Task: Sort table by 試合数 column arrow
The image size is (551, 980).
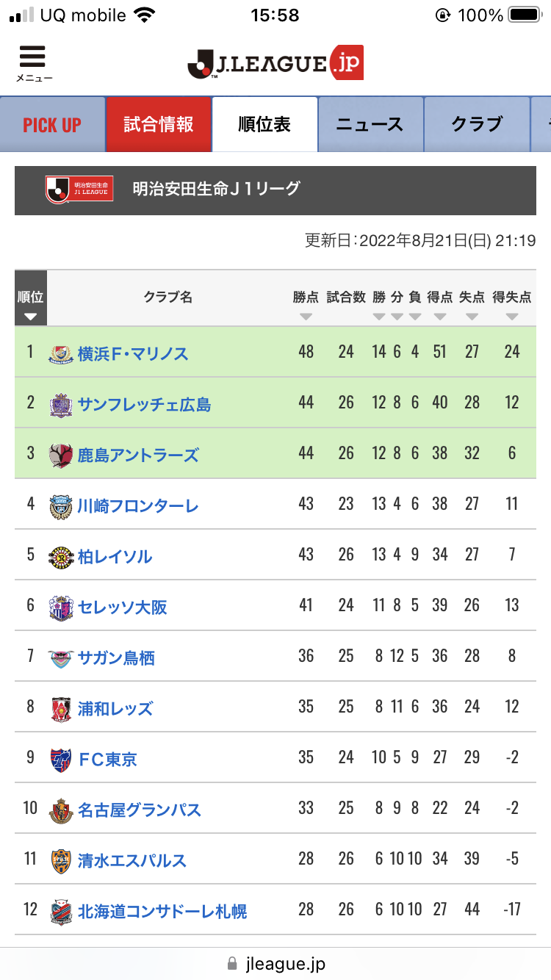Action: [346, 317]
